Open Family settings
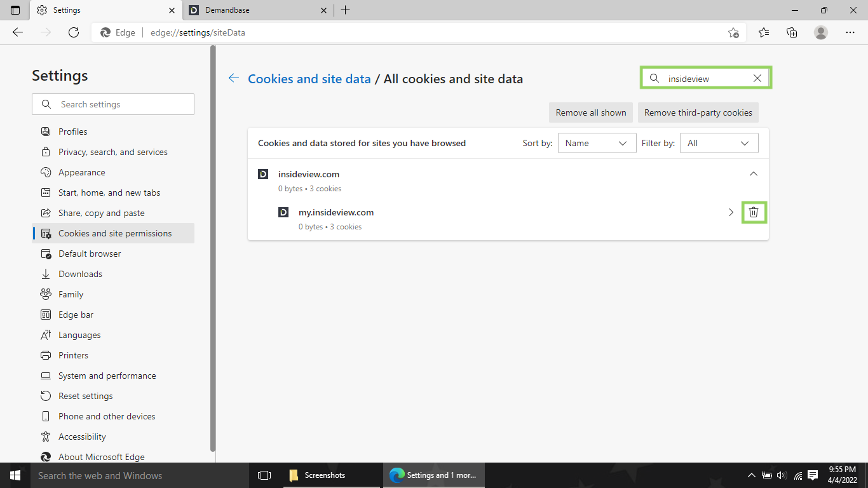The height and width of the screenshot is (488, 868). [113, 294]
